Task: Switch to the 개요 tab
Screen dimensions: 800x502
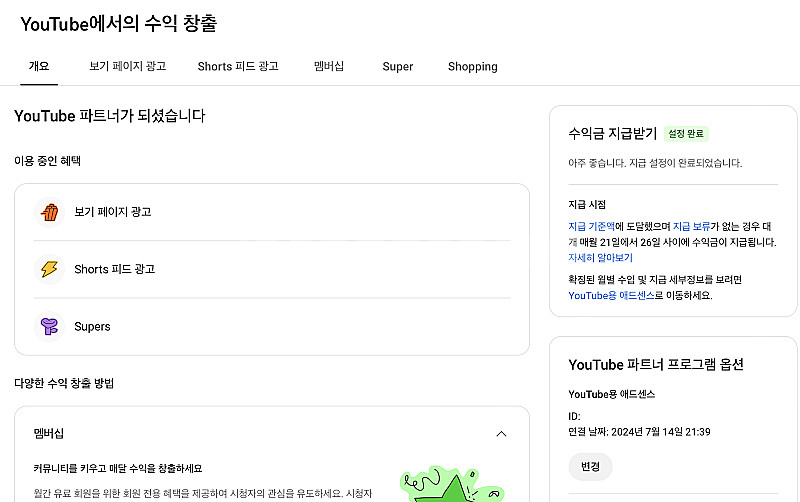Action: pyautogui.click(x=39, y=66)
